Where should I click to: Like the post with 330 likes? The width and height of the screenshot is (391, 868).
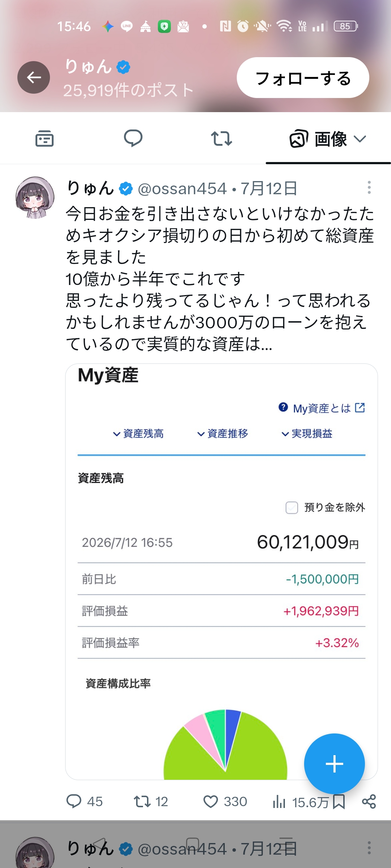pos(225,801)
